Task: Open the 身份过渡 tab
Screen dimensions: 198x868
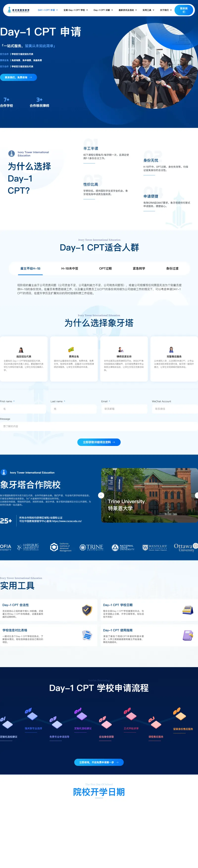Action: coord(172,269)
